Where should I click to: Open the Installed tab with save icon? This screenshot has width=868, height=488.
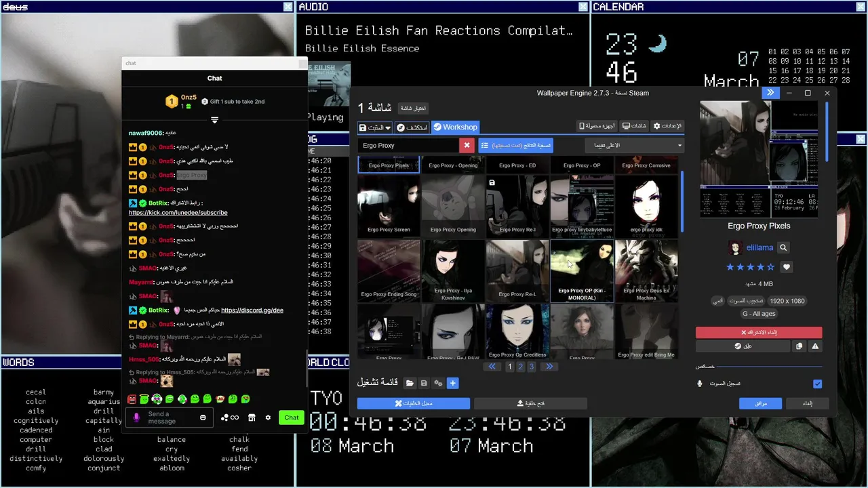(x=375, y=127)
